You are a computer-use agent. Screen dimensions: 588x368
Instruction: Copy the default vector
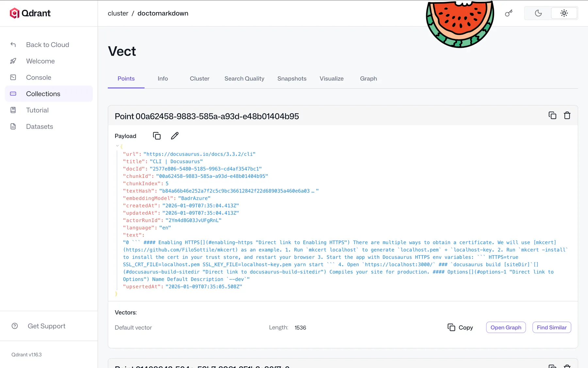click(x=460, y=327)
